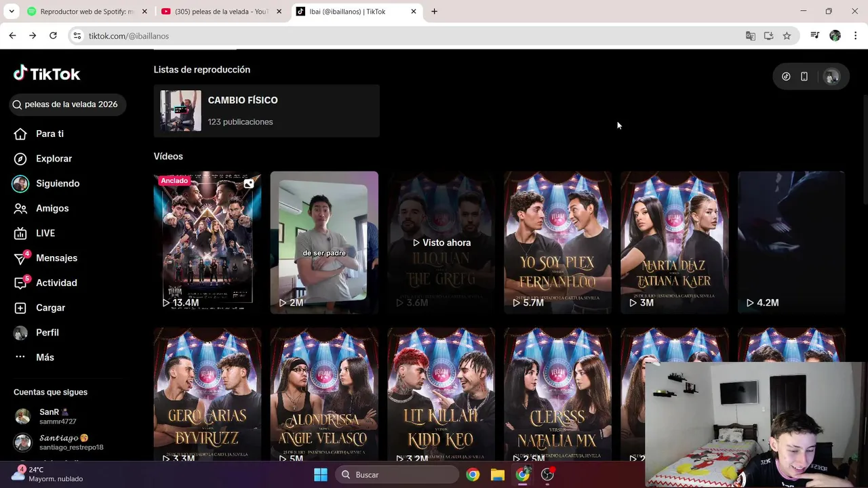868x488 pixels.
Task: Click the browser back arrow
Action: pos(13,36)
